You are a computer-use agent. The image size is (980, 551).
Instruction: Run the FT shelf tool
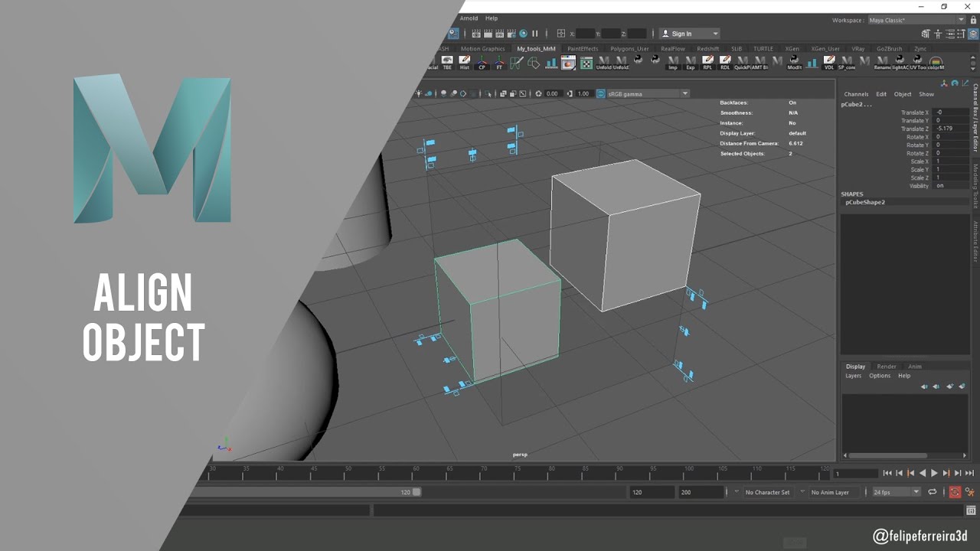pyautogui.click(x=499, y=62)
